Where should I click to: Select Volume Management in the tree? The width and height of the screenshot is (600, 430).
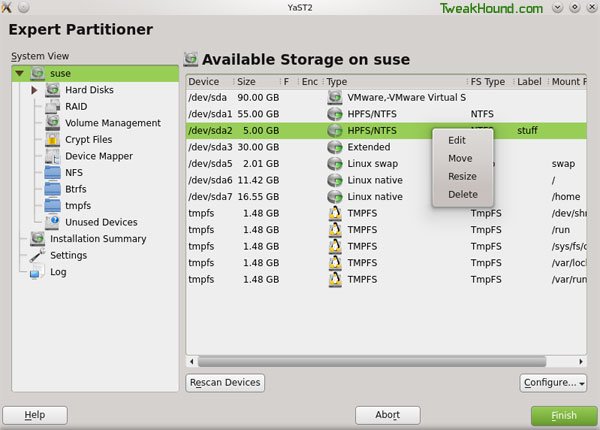(x=113, y=123)
